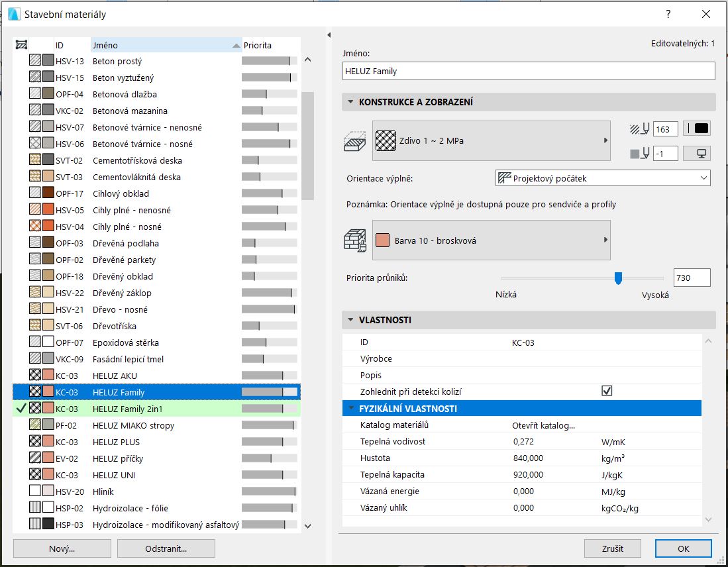Click the Priorita průniků slider handle

click(618, 278)
